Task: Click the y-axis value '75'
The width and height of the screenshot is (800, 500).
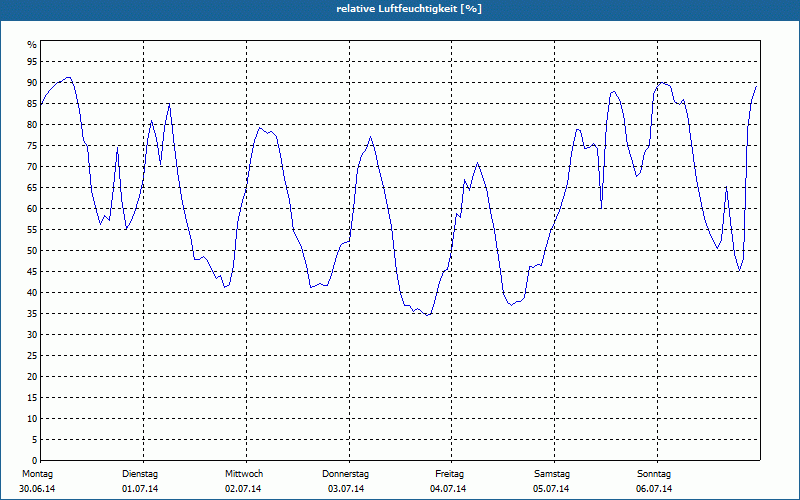Action: click(32, 145)
